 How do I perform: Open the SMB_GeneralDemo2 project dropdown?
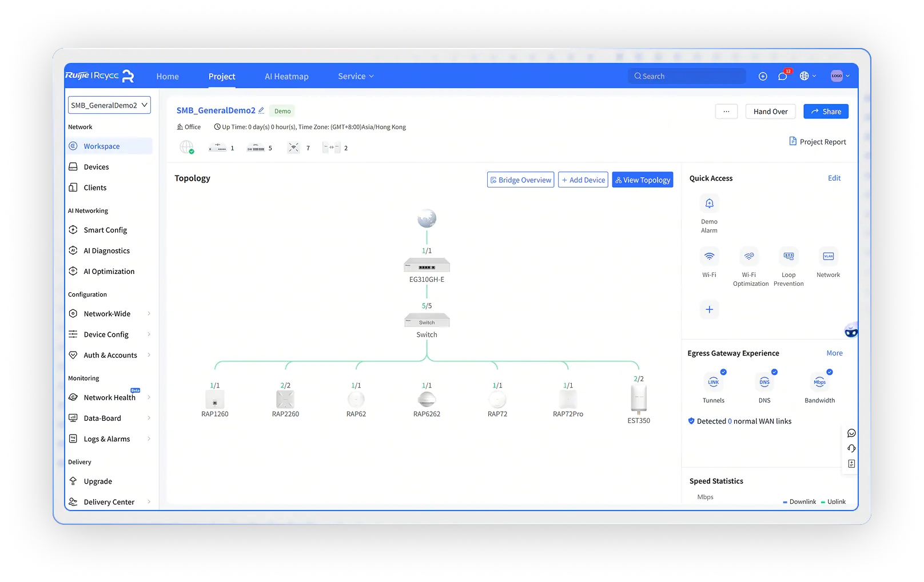[109, 105]
